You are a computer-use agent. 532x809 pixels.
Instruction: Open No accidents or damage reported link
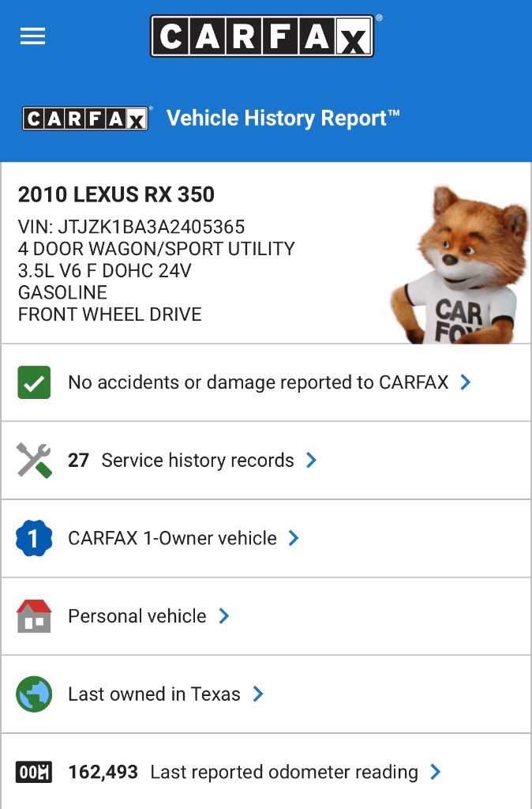(258, 382)
